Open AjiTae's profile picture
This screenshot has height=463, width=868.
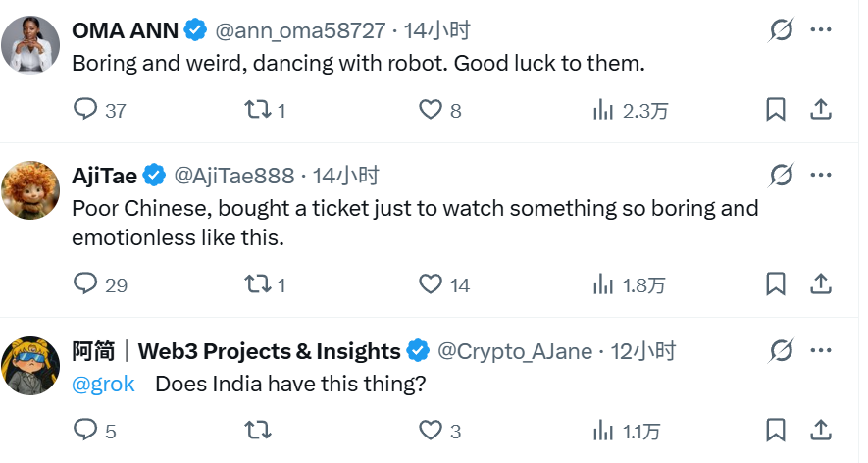pyautogui.click(x=31, y=189)
